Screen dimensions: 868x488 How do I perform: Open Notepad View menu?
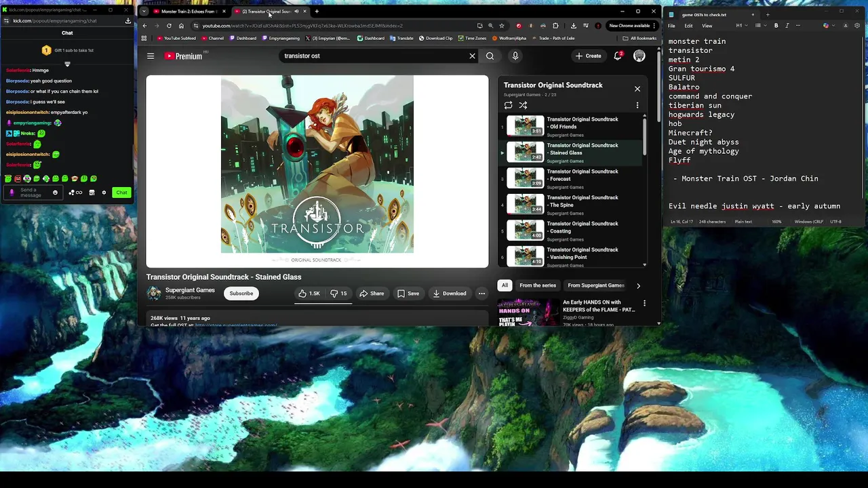[707, 26]
